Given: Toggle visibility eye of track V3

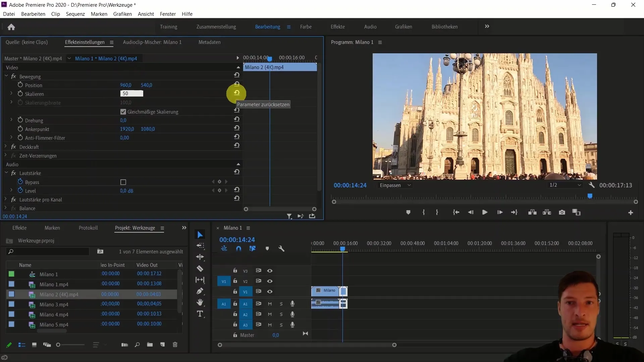Looking at the screenshot, I should 270,271.
